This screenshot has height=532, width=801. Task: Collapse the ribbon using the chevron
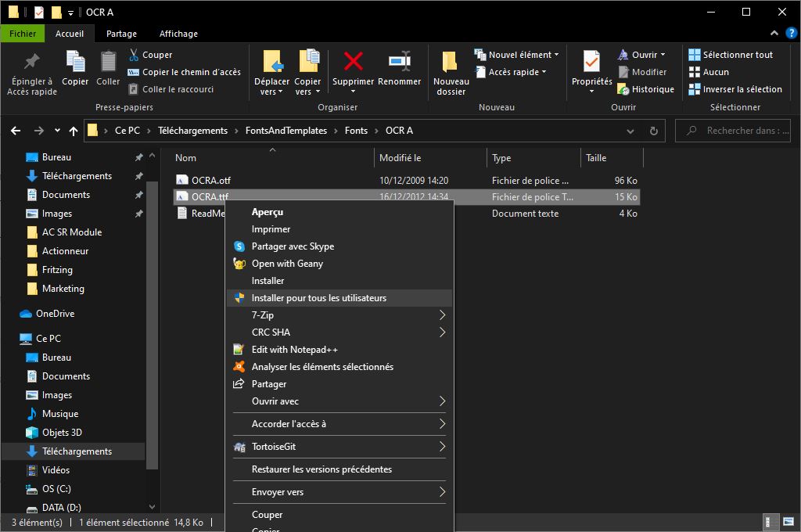[x=774, y=33]
